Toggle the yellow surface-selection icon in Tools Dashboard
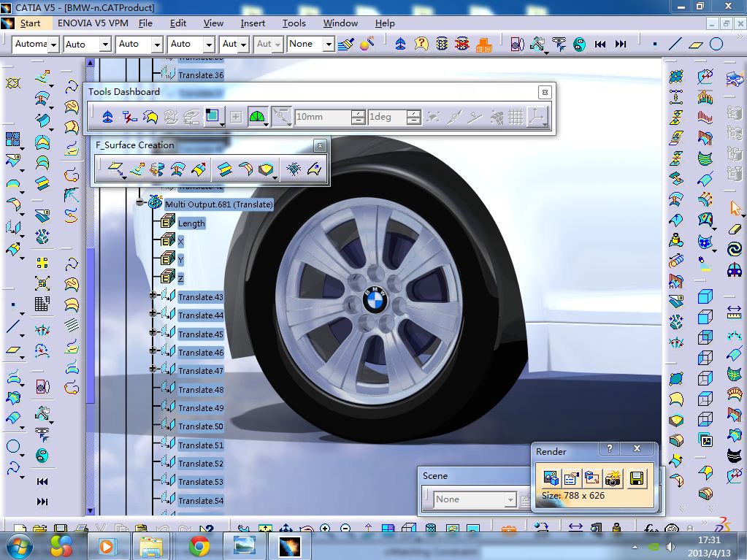Screen dimensions: 747x560 (150, 117)
